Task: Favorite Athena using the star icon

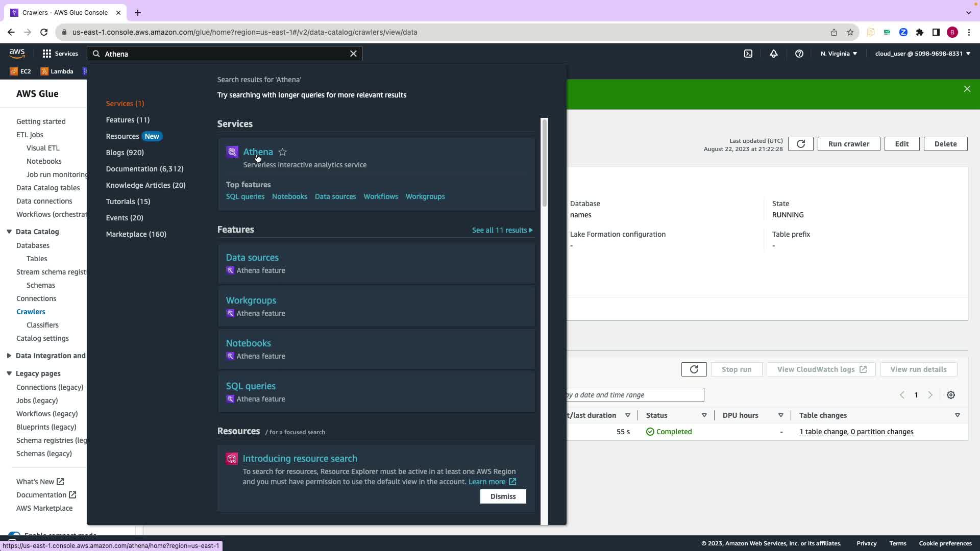Action: pyautogui.click(x=282, y=152)
